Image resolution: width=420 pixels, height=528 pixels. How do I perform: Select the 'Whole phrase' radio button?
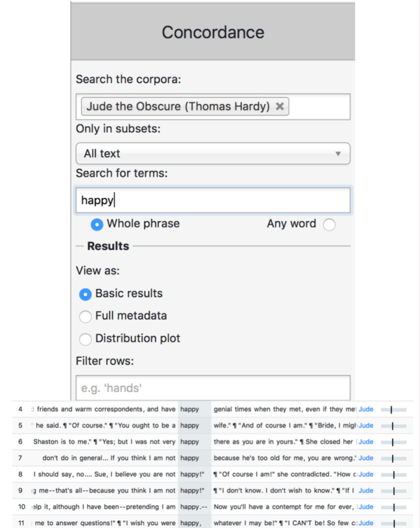tap(96, 224)
